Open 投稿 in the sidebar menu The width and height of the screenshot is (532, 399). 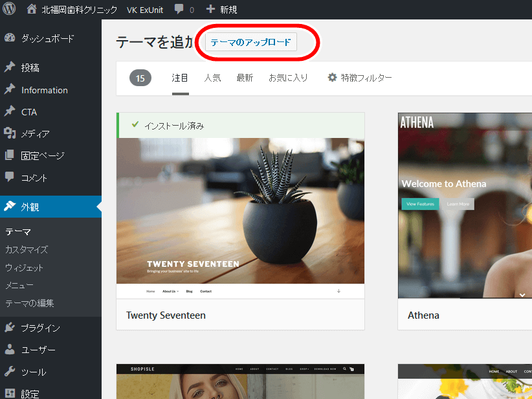coord(30,67)
